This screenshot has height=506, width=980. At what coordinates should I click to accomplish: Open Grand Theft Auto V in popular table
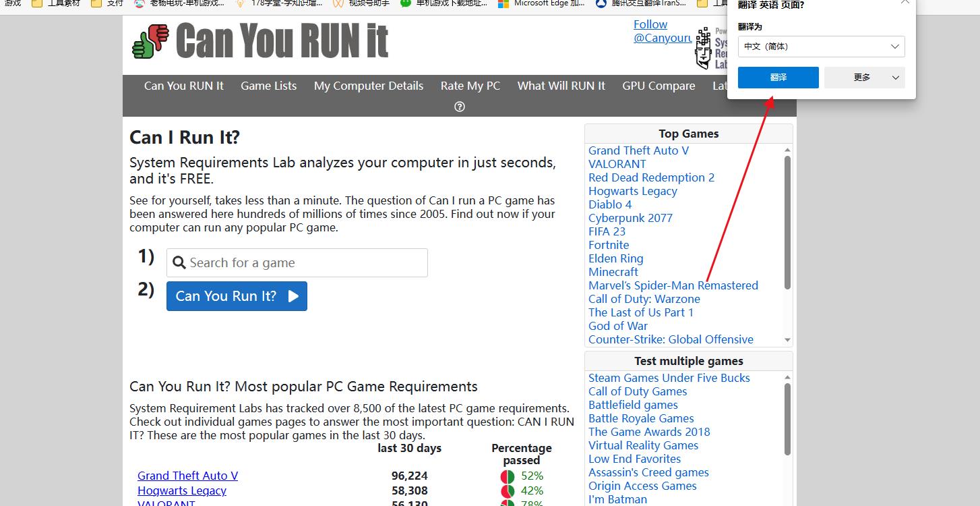187,476
